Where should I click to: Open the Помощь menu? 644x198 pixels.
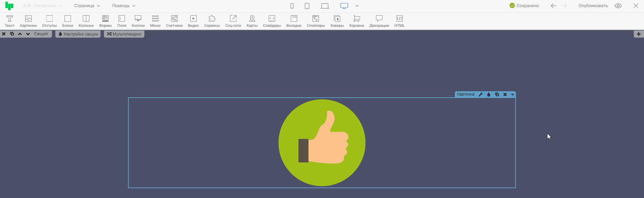pyautogui.click(x=124, y=6)
